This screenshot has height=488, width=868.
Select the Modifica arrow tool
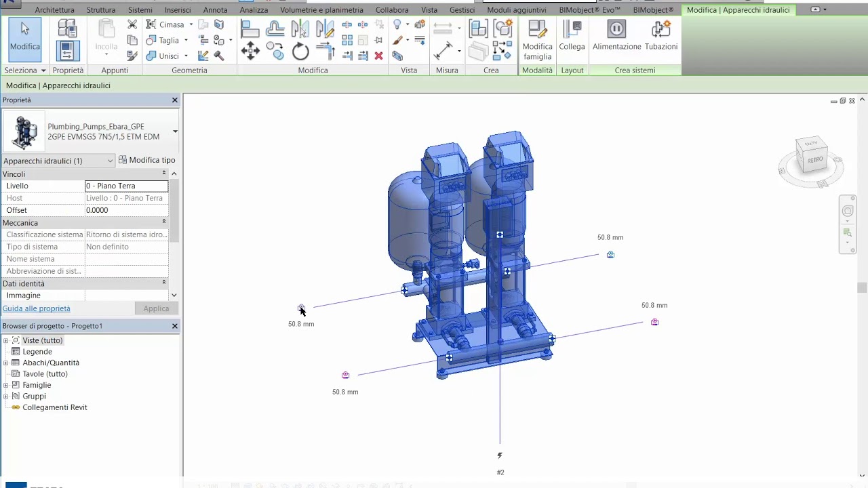[x=25, y=39]
